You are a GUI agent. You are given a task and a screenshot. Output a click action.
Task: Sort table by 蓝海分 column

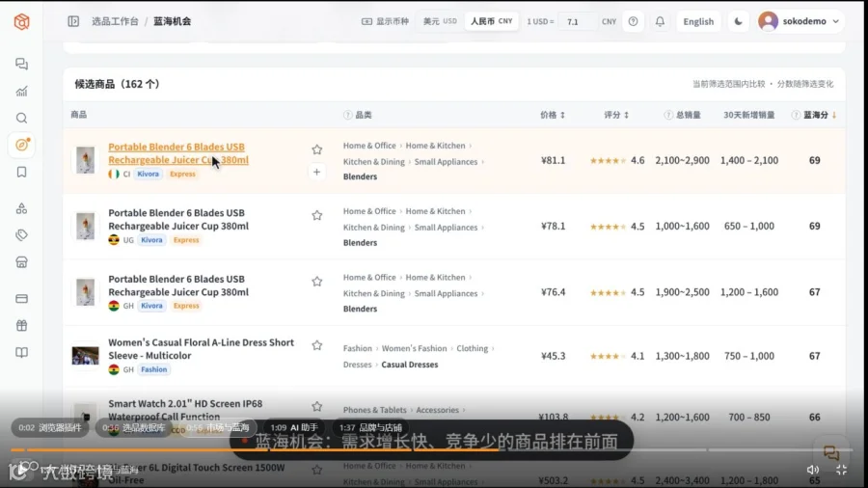pos(821,115)
